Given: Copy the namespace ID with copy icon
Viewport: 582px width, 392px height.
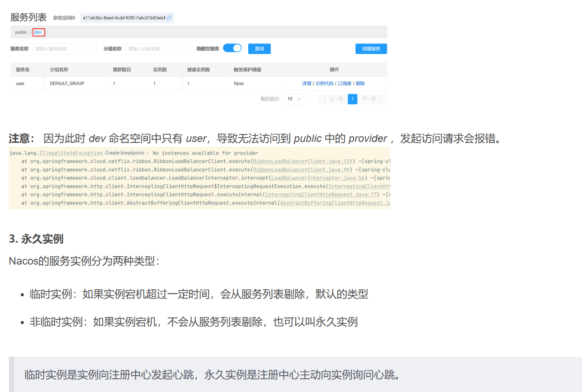Looking at the screenshot, I should point(169,18).
